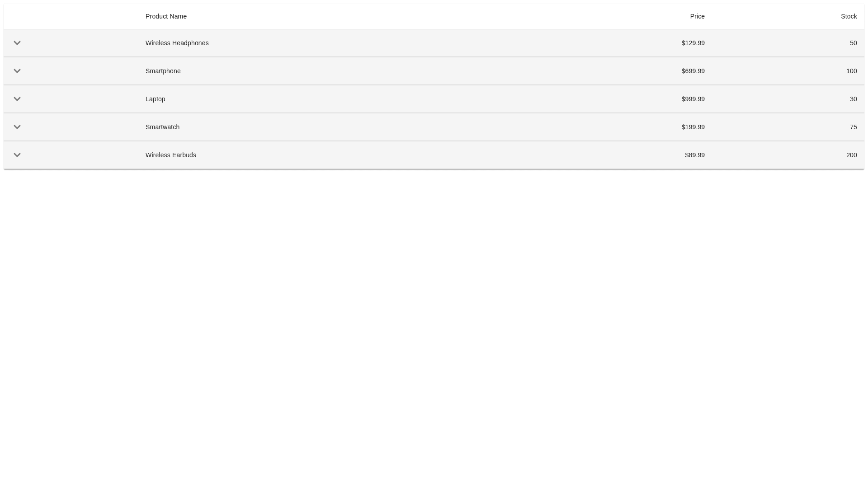Screen dimensions: 868x488
Task: Select the Laptop product name
Action: pyautogui.click(x=155, y=99)
